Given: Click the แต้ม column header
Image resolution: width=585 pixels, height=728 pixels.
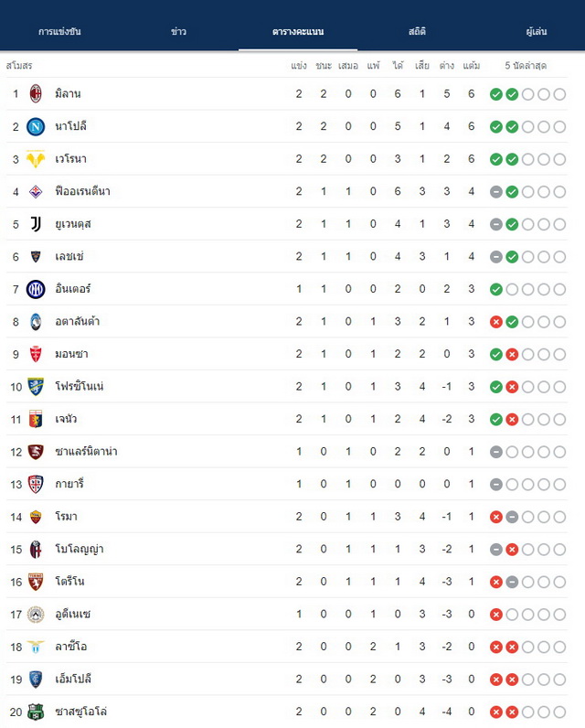Looking at the screenshot, I should (472, 66).
